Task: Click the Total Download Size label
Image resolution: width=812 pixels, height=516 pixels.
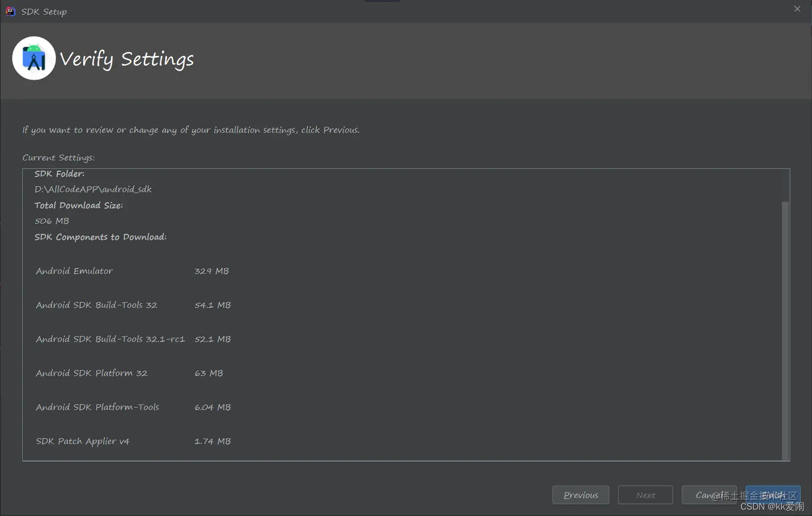Action: [78, 205]
